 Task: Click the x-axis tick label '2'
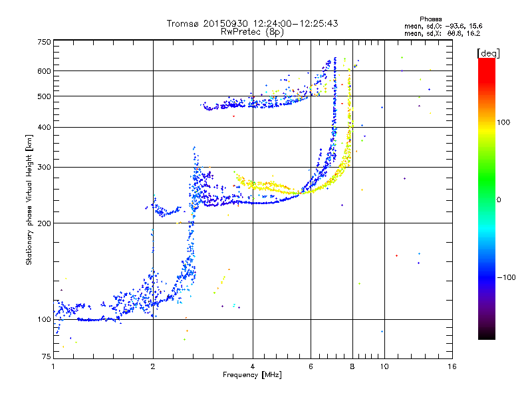(x=153, y=366)
